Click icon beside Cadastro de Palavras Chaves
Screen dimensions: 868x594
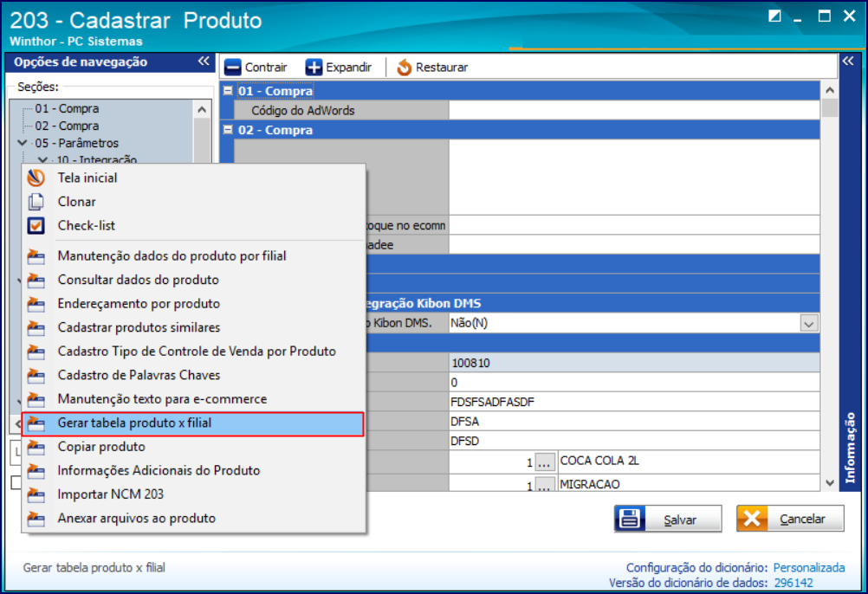[x=36, y=375]
